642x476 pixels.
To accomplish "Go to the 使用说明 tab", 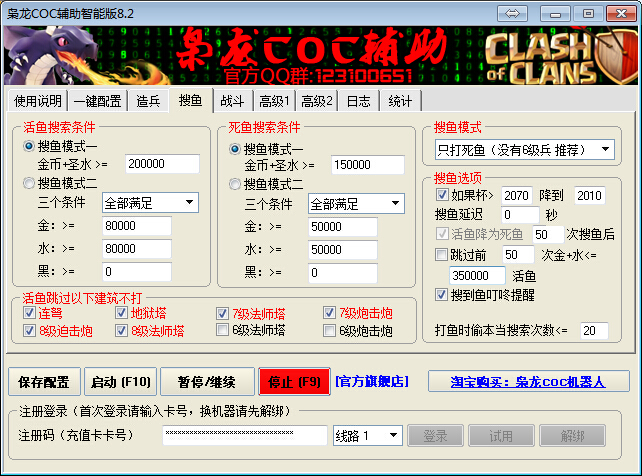I will pyautogui.click(x=39, y=101).
